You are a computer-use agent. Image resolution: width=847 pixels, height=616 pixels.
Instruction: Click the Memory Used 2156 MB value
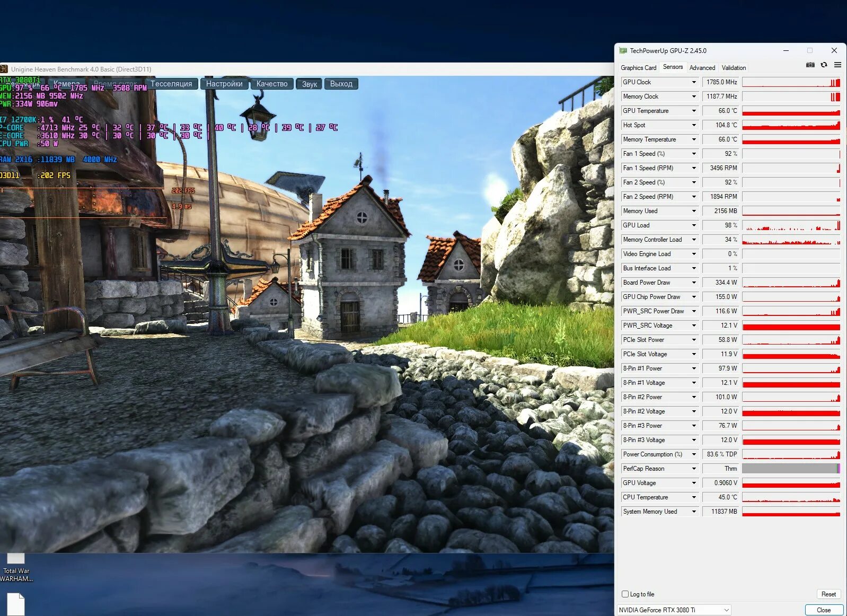click(721, 211)
